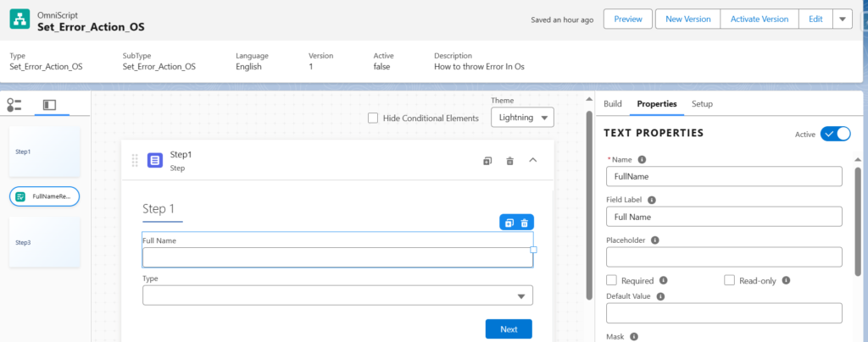Click the canvas scroll-up arrow
Screen dimensions: 868x342
click(589, 99)
